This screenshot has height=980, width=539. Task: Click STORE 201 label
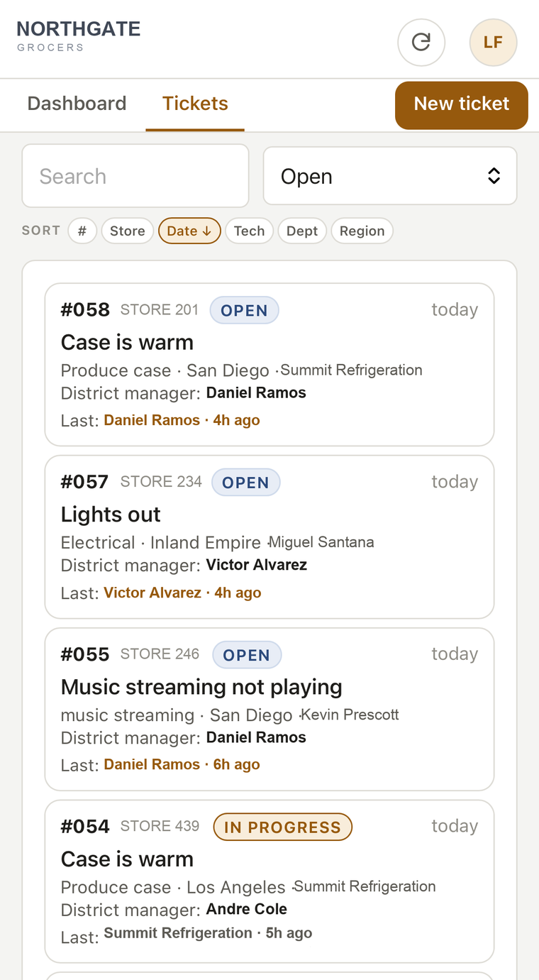point(160,309)
